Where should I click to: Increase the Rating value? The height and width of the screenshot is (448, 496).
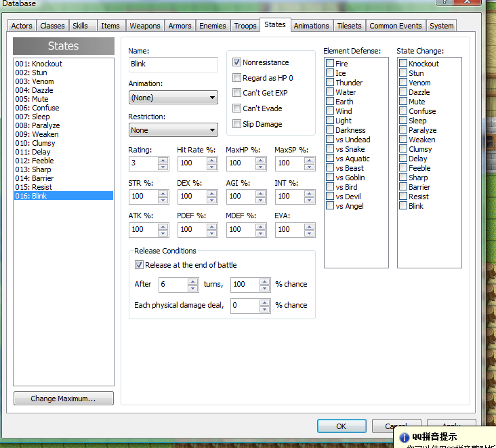tap(163, 160)
